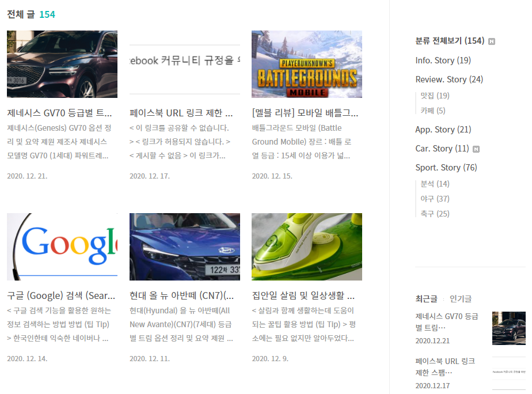Open the 분류 전체보기 (154) category

[x=450, y=41]
